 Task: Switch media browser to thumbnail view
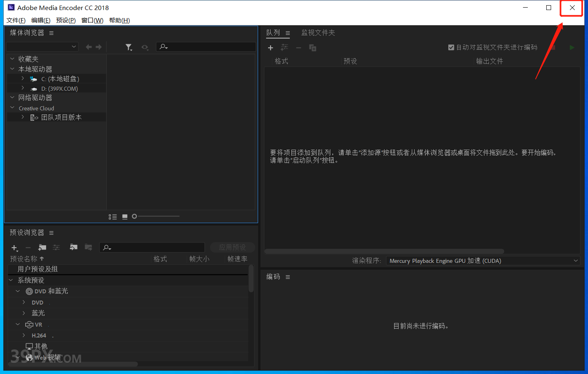click(125, 217)
